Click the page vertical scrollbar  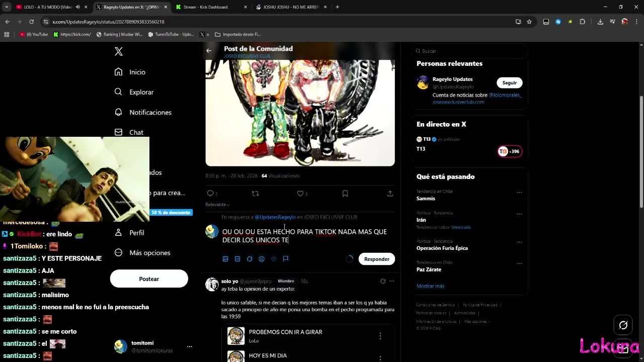point(641,151)
